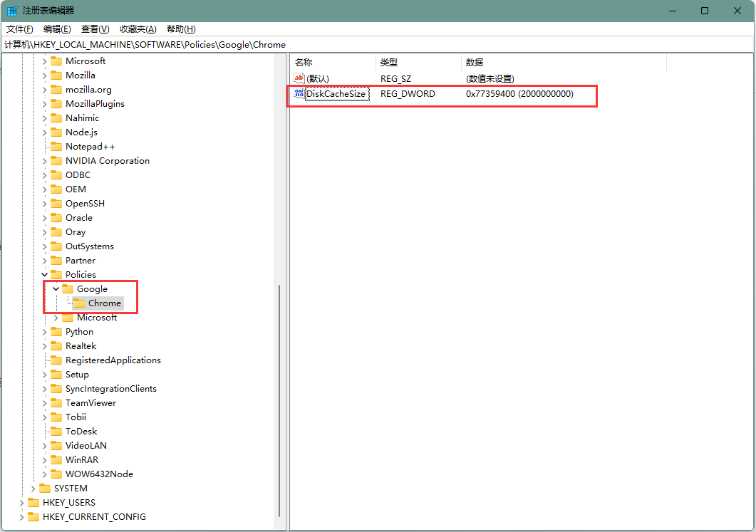Expand the Microsoft key under Policies
The width and height of the screenshot is (756, 532).
(x=56, y=318)
